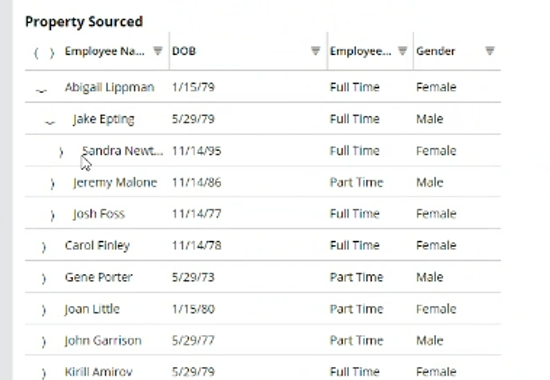The width and height of the screenshot is (550, 380).
Task: Expand the Sandra Newt... row
Action: pyautogui.click(x=61, y=152)
